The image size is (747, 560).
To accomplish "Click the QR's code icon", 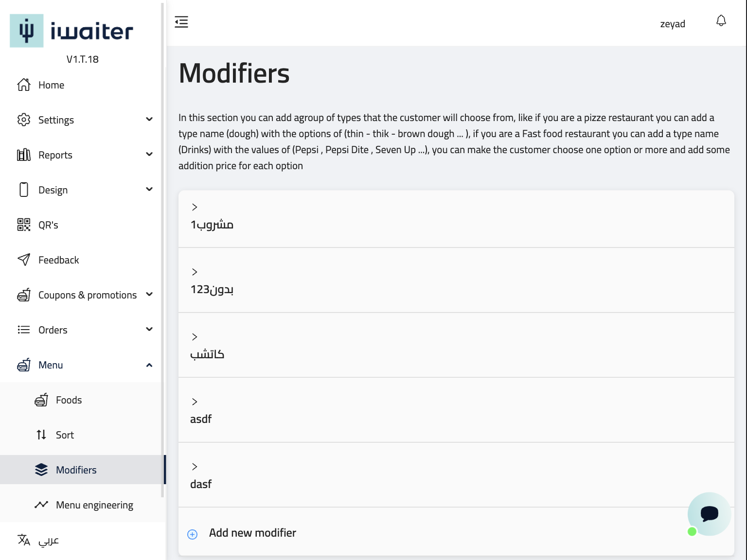I will click(24, 225).
